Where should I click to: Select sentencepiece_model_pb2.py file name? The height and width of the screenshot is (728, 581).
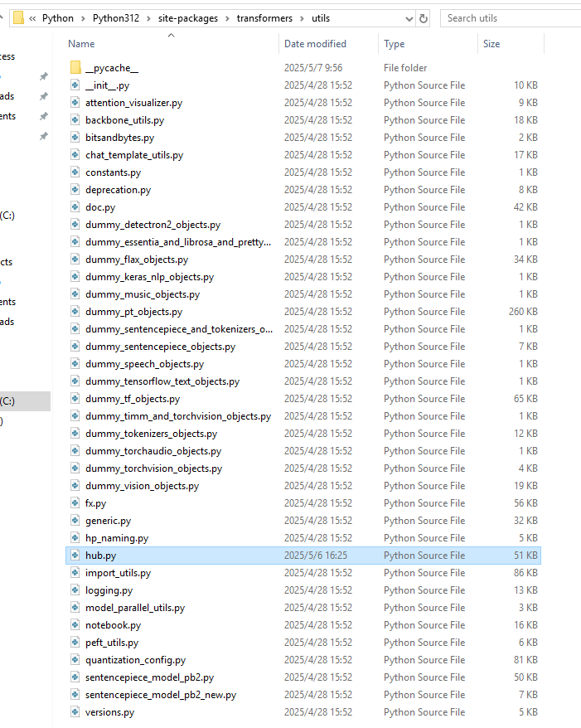click(149, 677)
